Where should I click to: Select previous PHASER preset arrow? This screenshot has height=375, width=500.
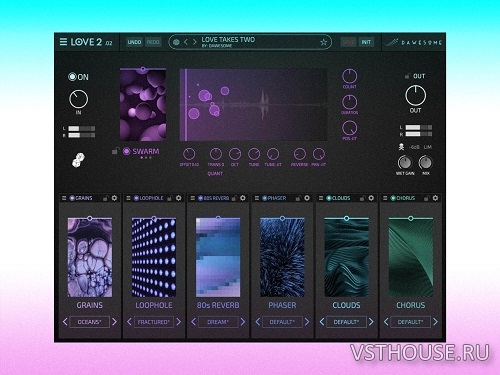tap(258, 322)
